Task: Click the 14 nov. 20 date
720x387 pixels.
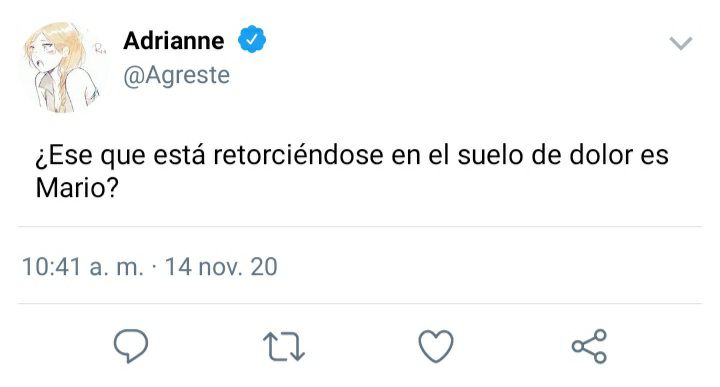Action: click(x=221, y=267)
